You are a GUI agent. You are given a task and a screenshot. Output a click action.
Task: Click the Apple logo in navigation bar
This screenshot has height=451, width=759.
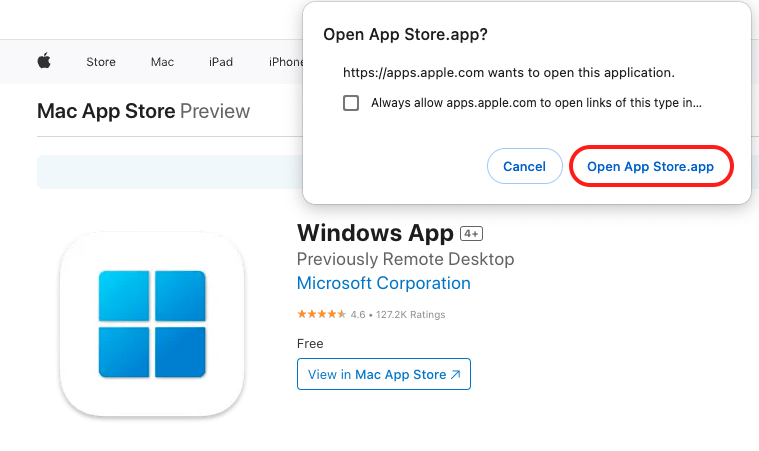click(44, 62)
